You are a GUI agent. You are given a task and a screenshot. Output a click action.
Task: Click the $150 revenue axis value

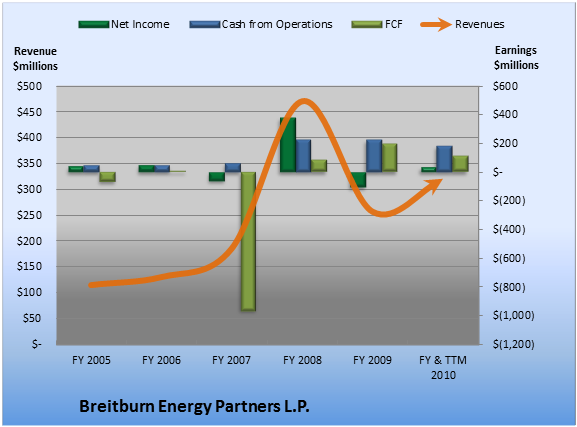pyautogui.click(x=29, y=267)
